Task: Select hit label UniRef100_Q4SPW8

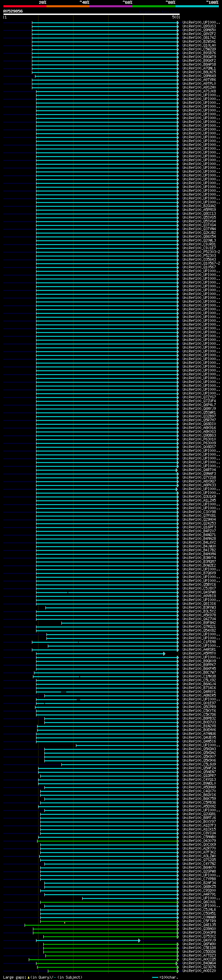Action: [199, 592]
